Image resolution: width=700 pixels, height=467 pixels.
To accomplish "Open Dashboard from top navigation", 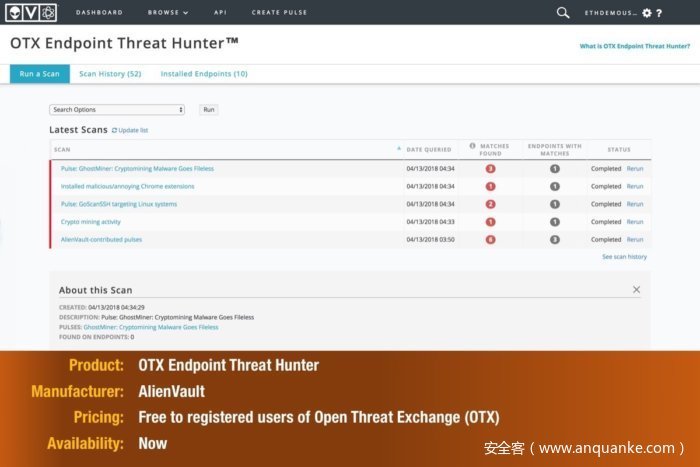I will (x=98, y=13).
